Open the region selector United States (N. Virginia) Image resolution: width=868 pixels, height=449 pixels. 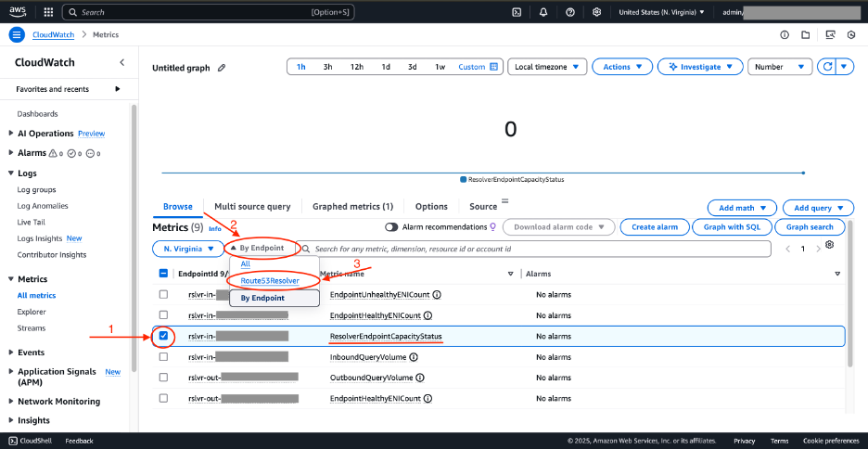click(661, 12)
